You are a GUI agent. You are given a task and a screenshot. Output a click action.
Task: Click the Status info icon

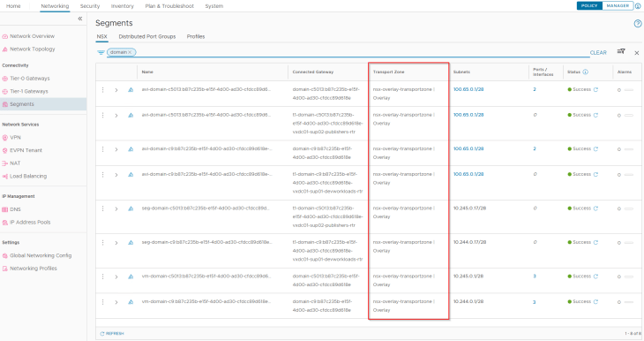click(585, 72)
